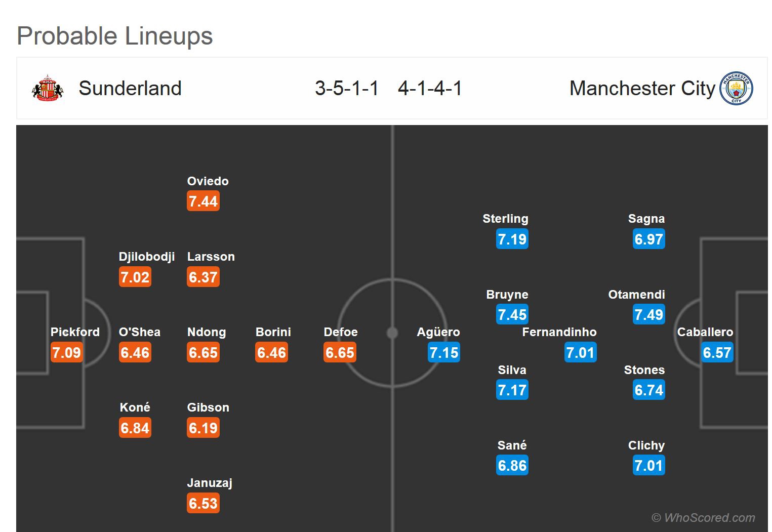Open the Manchester City team link
Viewport: 772px width, 532px height.
point(642,89)
